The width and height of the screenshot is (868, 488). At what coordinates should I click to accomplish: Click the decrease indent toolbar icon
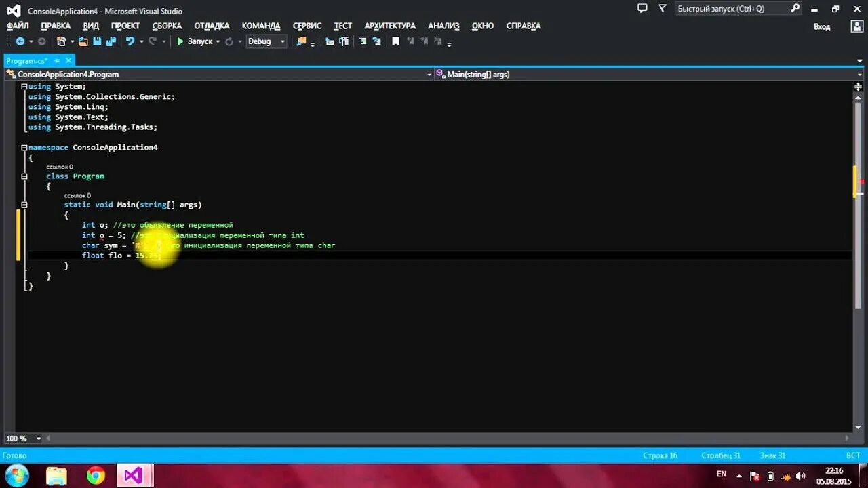(330, 41)
